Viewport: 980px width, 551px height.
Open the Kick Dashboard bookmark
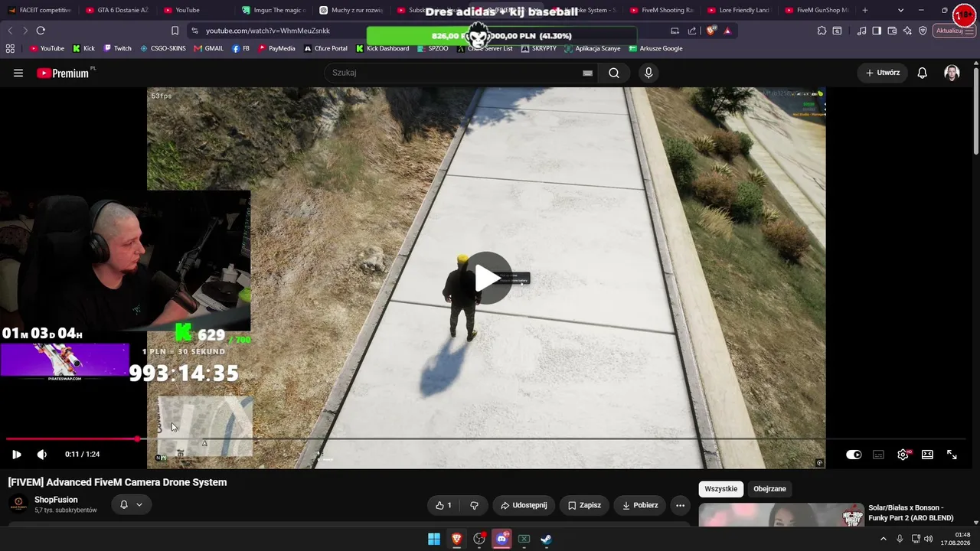(x=383, y=48)
